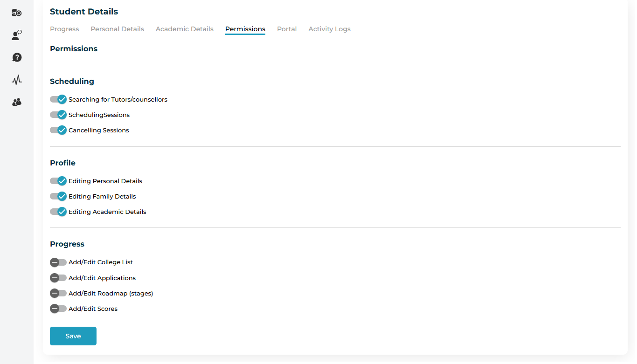The width and height of the screenshot is (637, 364).
Task: Disable Searching for Tutors/counsellors toggle
Action: pos(58,99)
